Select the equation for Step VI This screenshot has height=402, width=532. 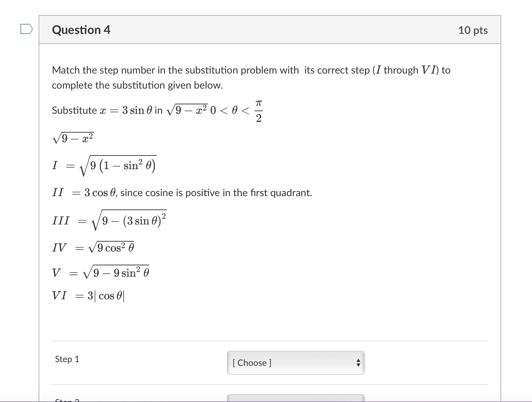coord(90,296)
